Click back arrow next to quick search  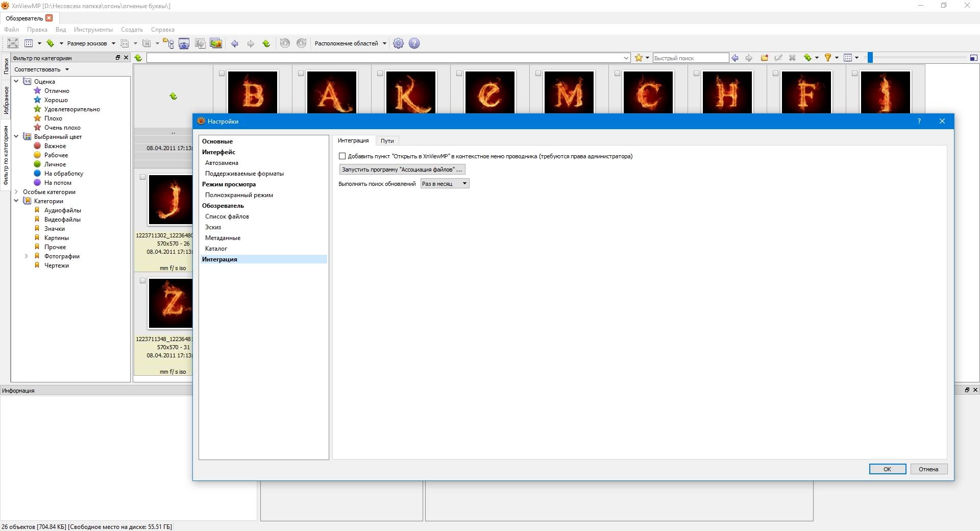tap(735, 58)
